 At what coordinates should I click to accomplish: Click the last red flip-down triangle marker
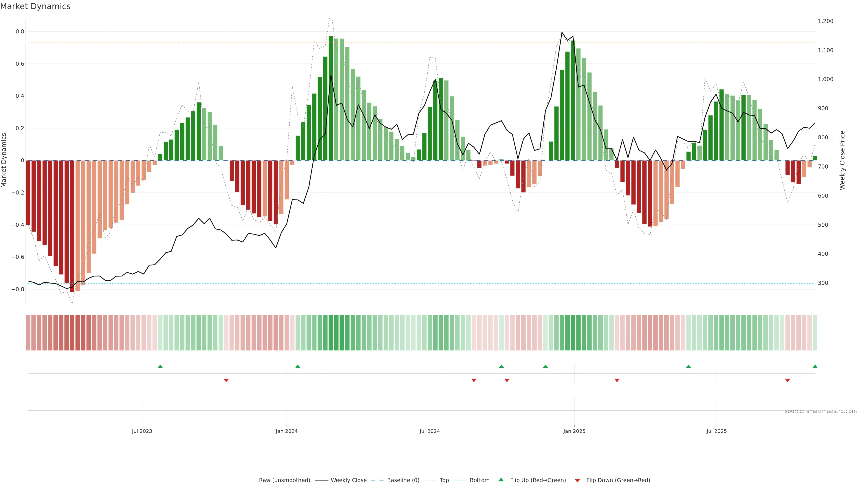(x=788, y=380)
